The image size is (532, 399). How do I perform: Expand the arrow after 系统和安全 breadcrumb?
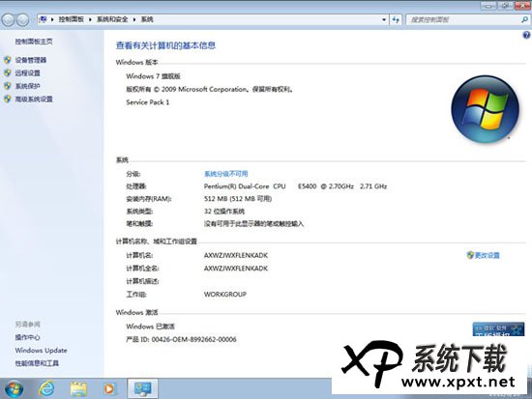point(134,19)
